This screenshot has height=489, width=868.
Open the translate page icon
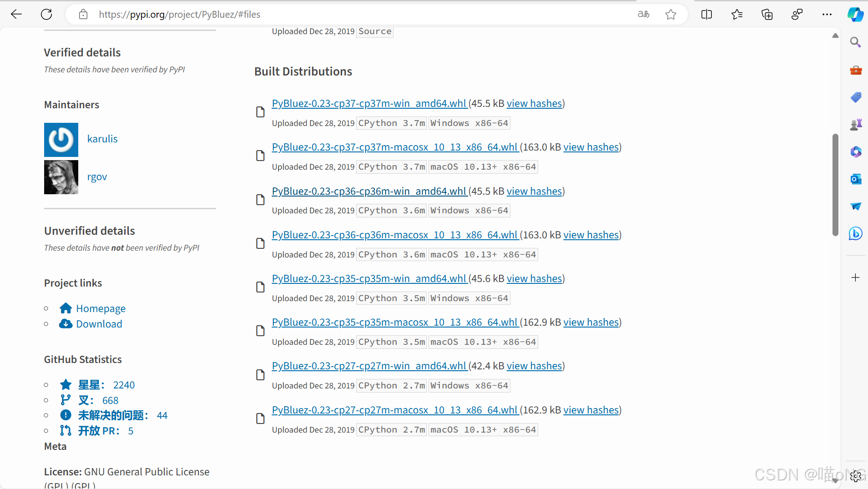pos(643,14)
